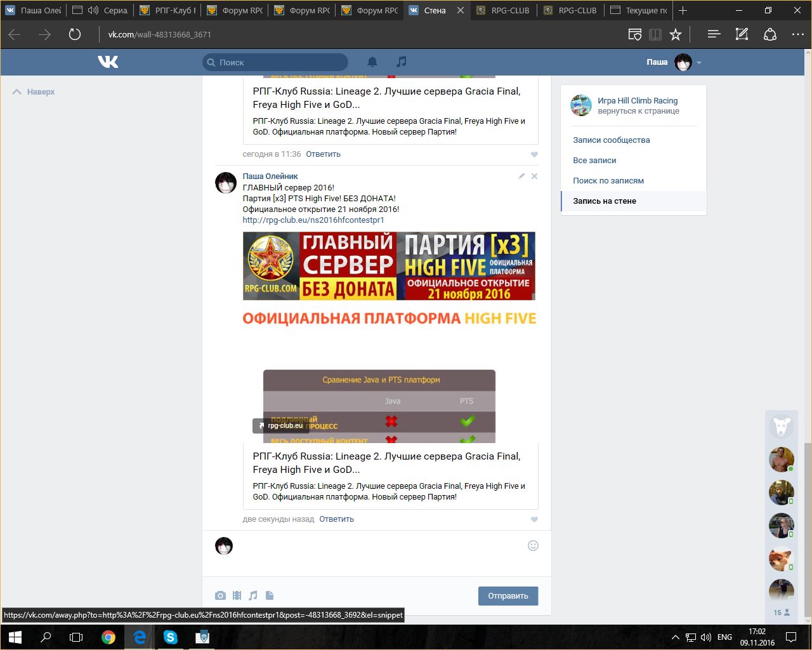Open the clock showing 17:02
This screenshot has height=650, width=812.
click(x=757, y=637)
